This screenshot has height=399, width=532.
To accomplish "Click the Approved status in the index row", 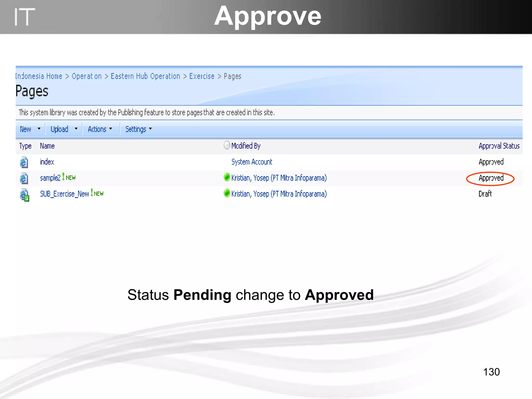I will click(x=491, y=162).
